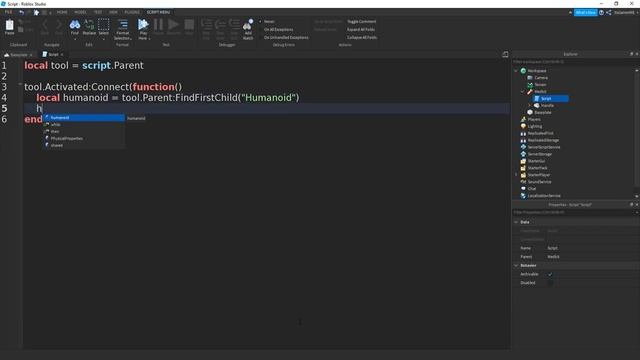Collapse the function fold on line 3

point(20,84)
